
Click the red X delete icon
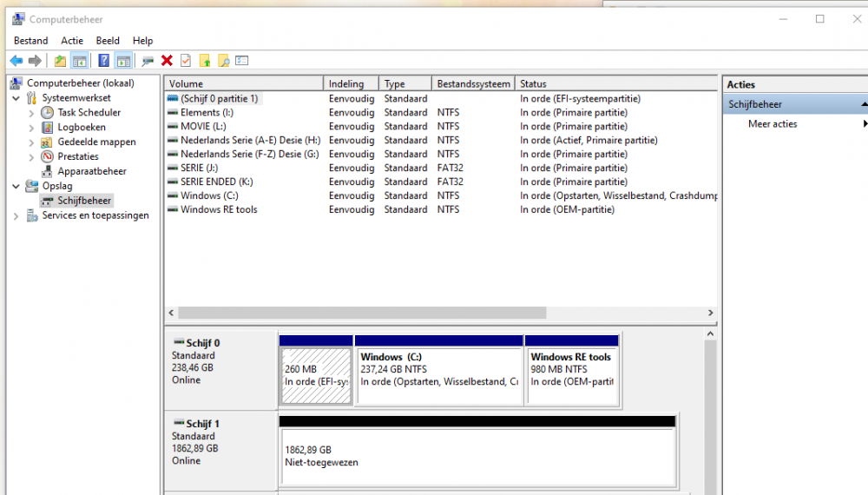click(x=167, y=60)
